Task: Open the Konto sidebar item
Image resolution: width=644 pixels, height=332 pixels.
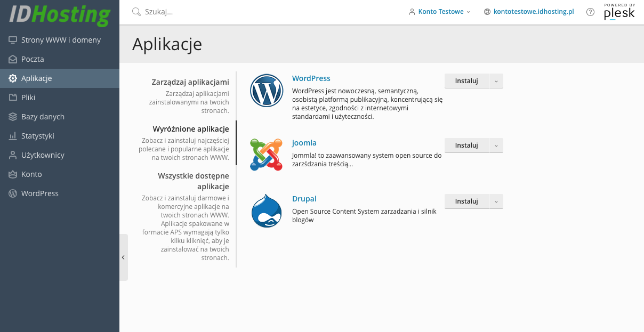Action: point(60,174)
